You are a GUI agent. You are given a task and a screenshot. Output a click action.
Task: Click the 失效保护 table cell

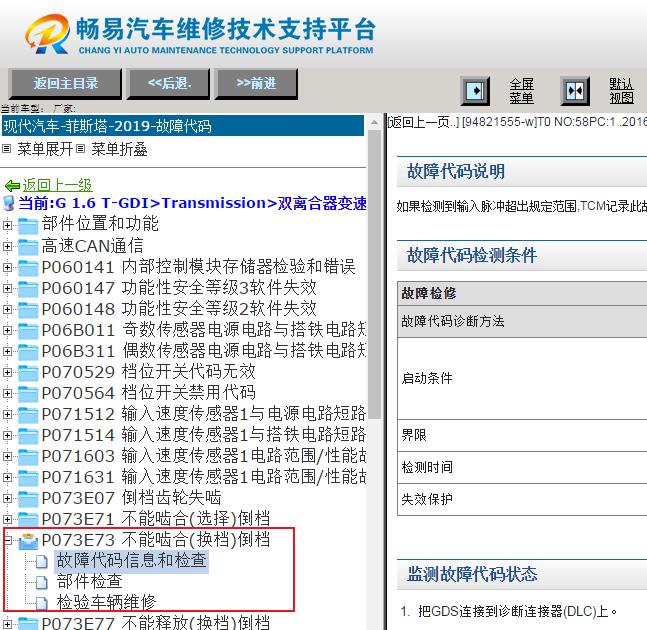522,500
